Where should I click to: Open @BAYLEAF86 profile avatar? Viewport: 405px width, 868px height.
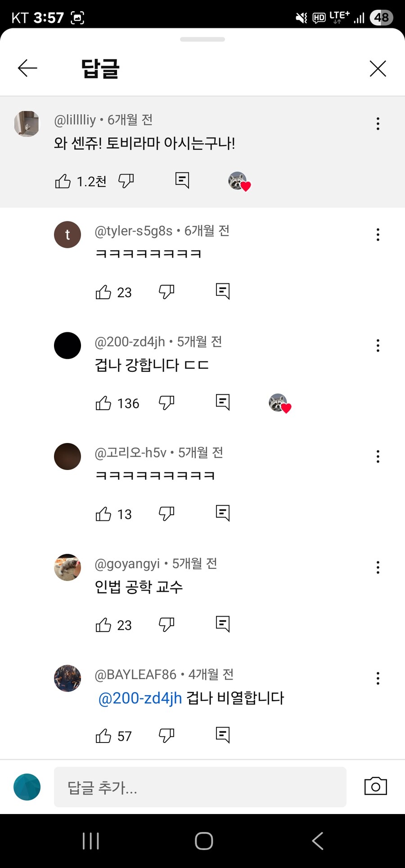[67, 678]
